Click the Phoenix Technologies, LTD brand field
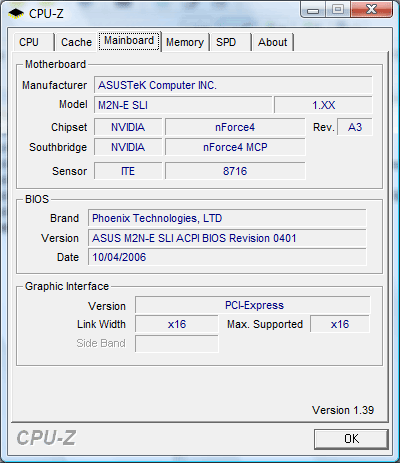 click(x=227, y=218)
